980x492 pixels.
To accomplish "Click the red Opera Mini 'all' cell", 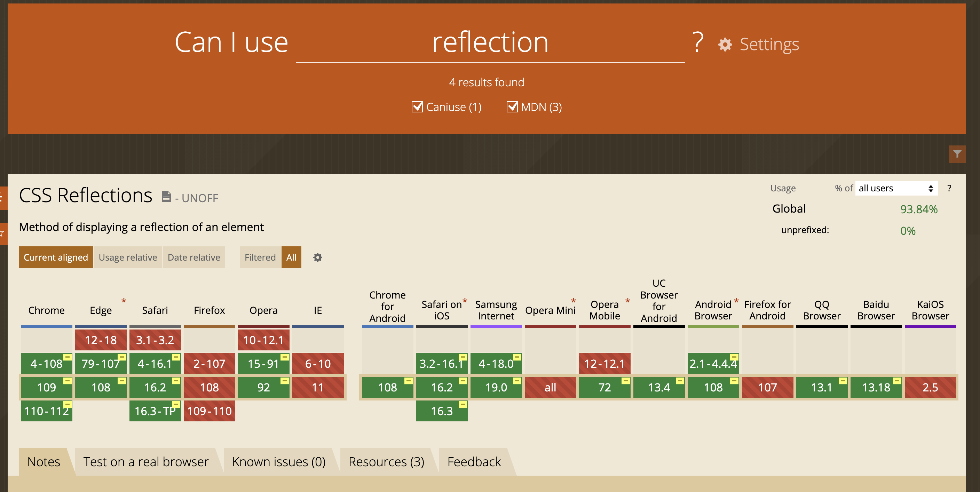I will 550,387.
